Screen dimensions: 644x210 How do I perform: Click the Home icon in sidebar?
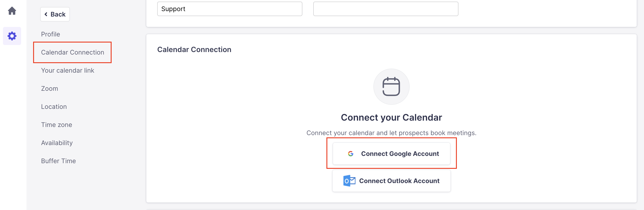pos(12,11)
